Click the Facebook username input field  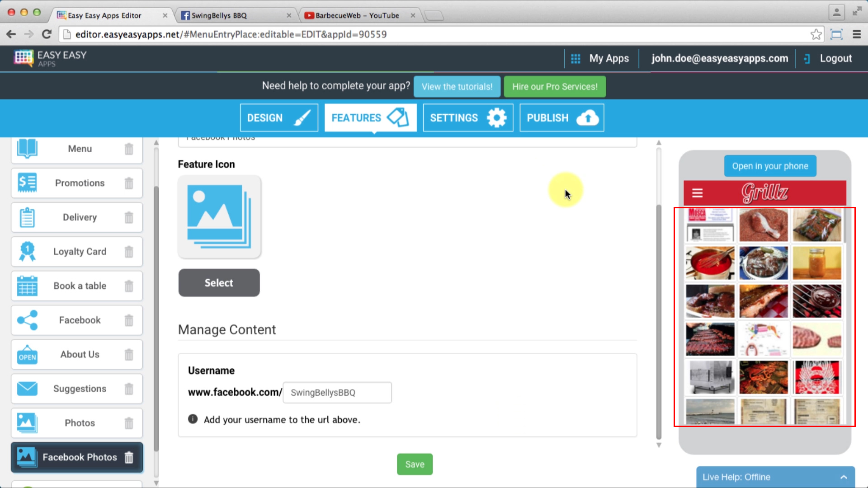pyautogui.click(x=337, y=393)
